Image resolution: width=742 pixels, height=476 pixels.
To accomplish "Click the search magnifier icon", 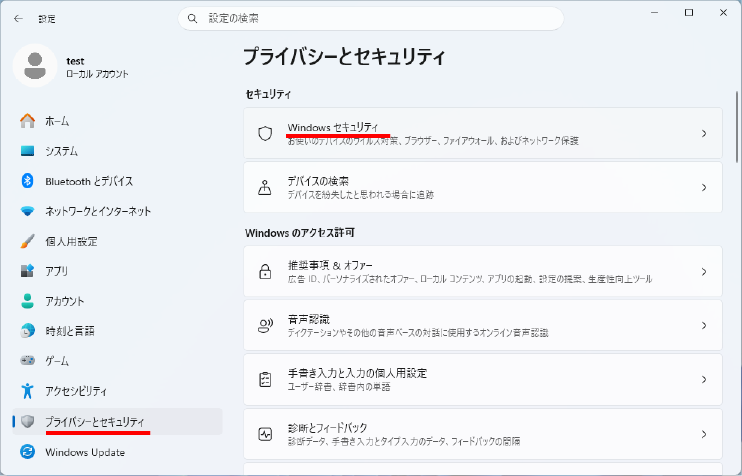I will [x=192, y=18].
